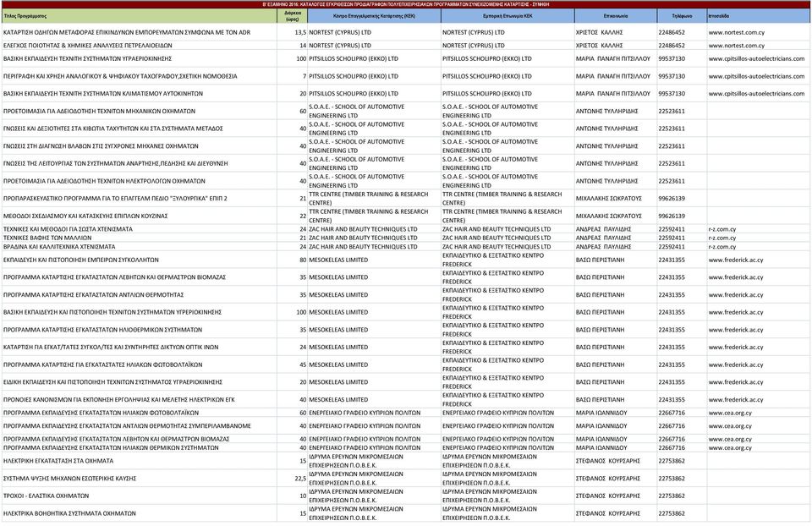The height and width of the screenshot is (526, 812).
Task: Select the 'Κέντρο Επαγγελματικής Κατάρτισης (ΚΕΚ)' header cell
Action: tap(375, 16)
